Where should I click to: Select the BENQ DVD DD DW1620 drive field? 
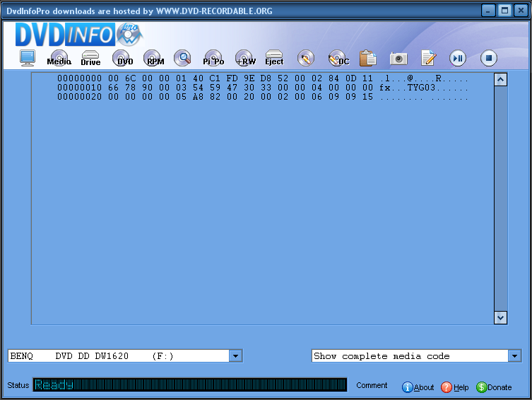click(x=119, y=356)
